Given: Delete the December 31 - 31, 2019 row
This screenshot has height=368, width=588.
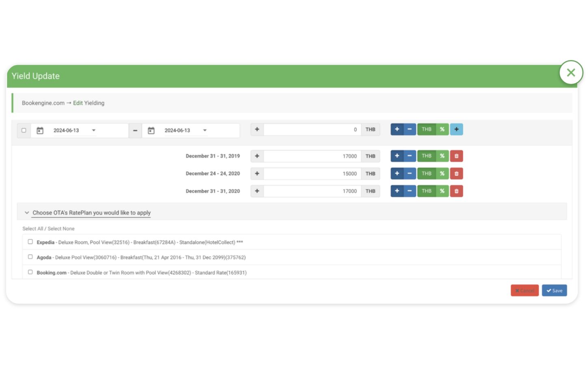Looking at the screenshot, I should coord(456,156).
